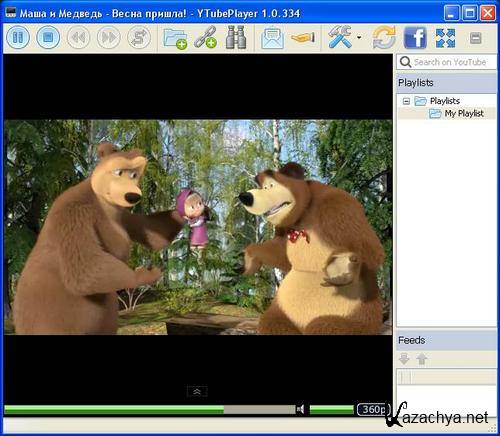Skip to the next track
The height and width of the screenshot is (436, 500).
(108, 37)
